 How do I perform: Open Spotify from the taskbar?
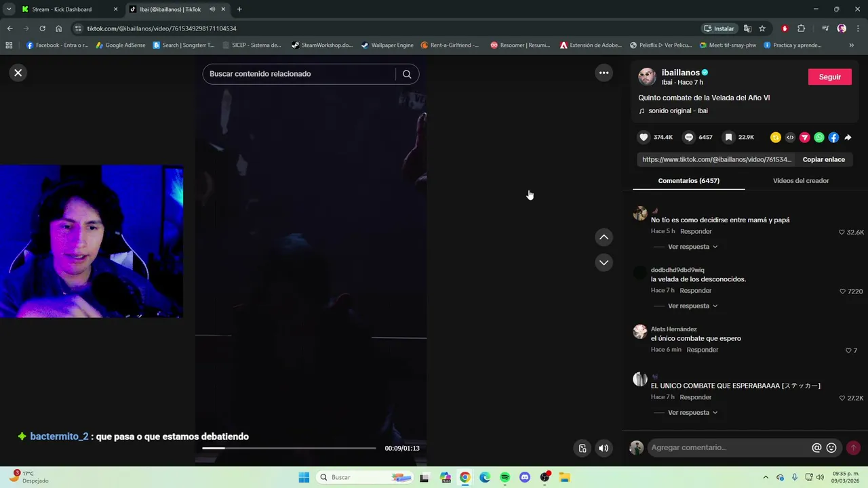pyautogui.click(x=505, y=477)
